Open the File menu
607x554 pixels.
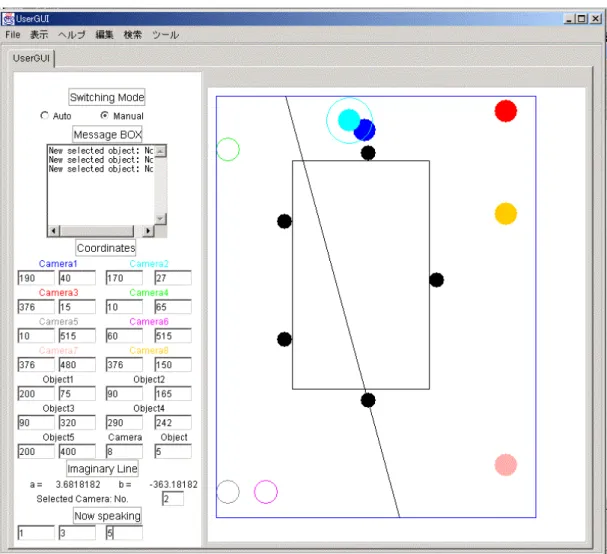point(13,35)
